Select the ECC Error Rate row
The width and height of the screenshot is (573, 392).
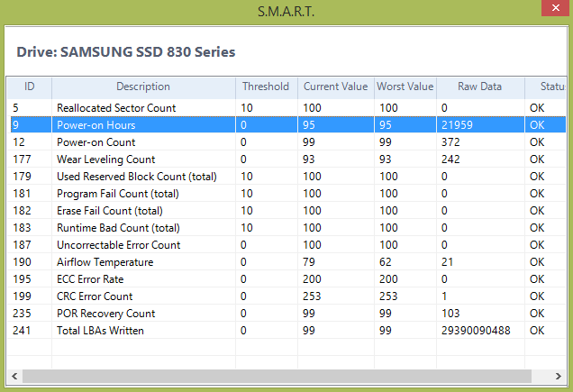coord(286,279)
